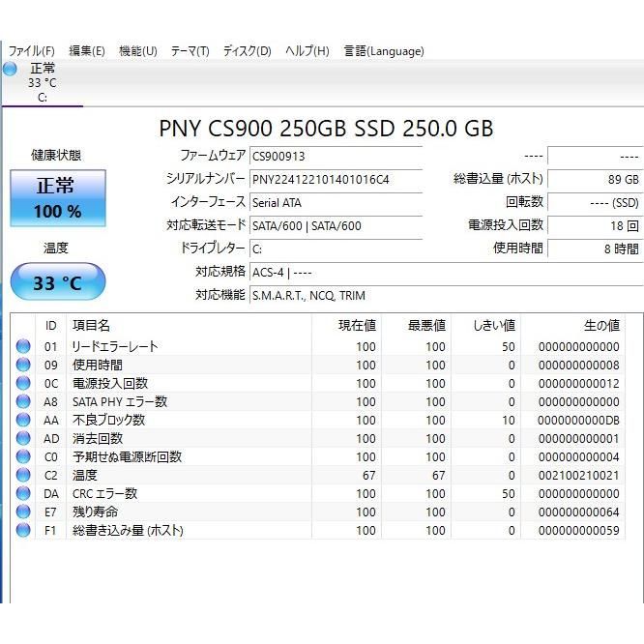Click status orb for ID 09 使用時間

coord(23,365)
